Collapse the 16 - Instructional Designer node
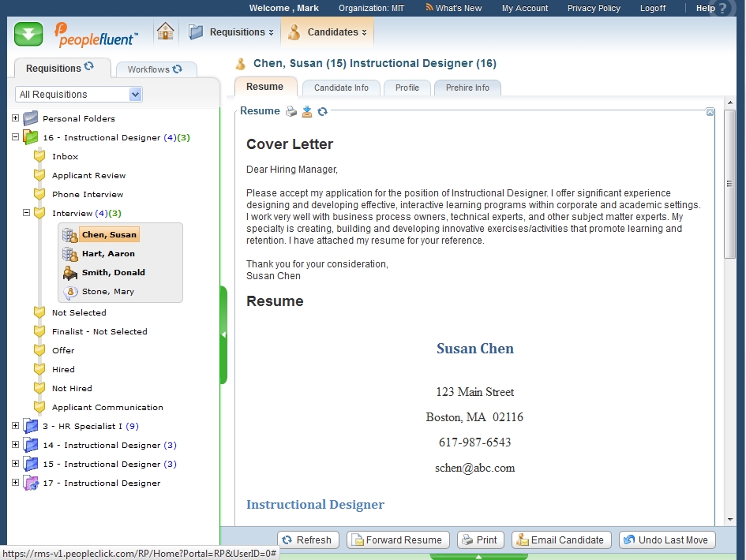This screenshot has height=560, width=746. click(15, 137)
